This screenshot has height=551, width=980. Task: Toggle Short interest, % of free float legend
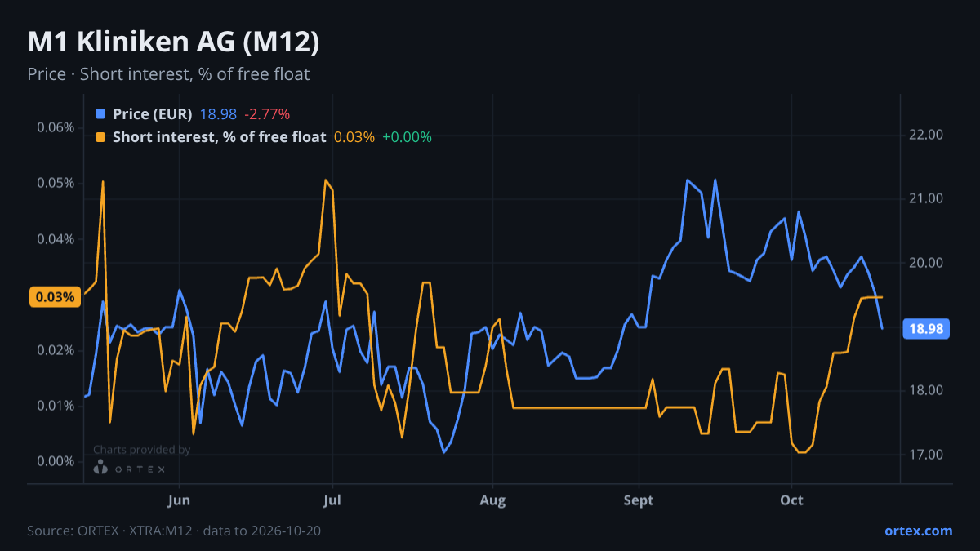[219, 137]
